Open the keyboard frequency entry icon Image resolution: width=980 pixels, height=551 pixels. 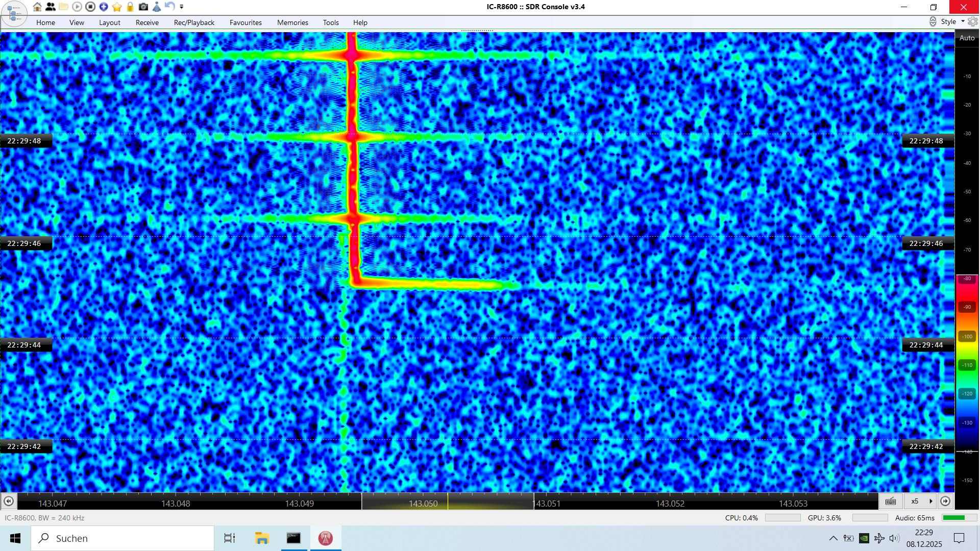(x=891, y=501)
